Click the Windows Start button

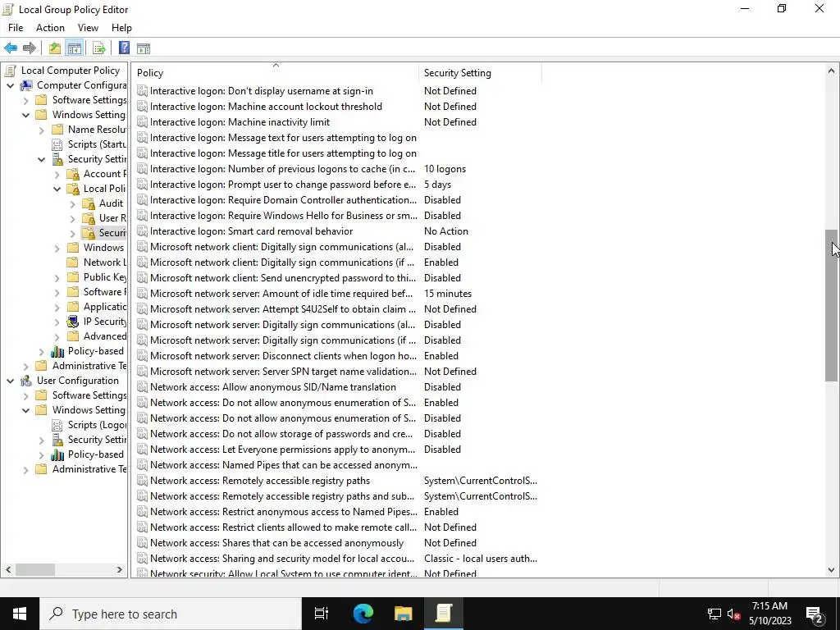[x=20, y=614]
